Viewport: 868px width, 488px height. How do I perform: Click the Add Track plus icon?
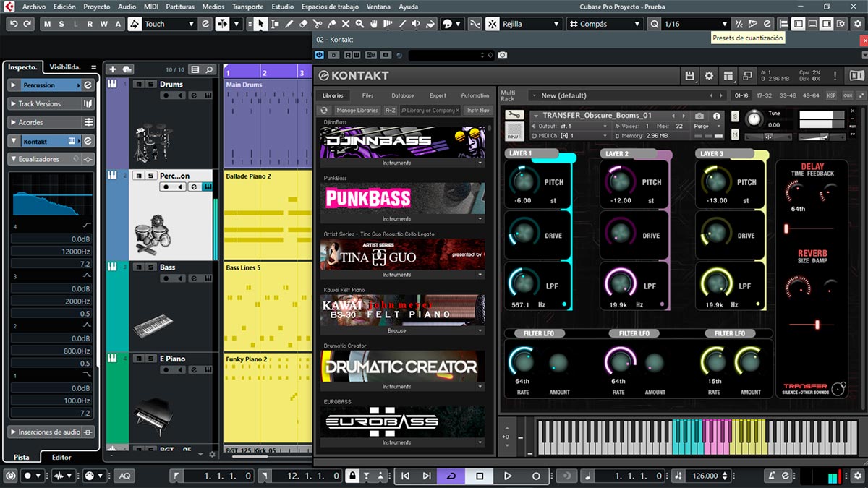(112, 69)
